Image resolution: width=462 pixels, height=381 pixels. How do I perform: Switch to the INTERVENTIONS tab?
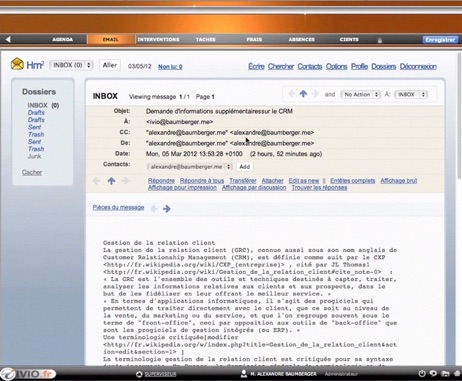pos(158,39)
